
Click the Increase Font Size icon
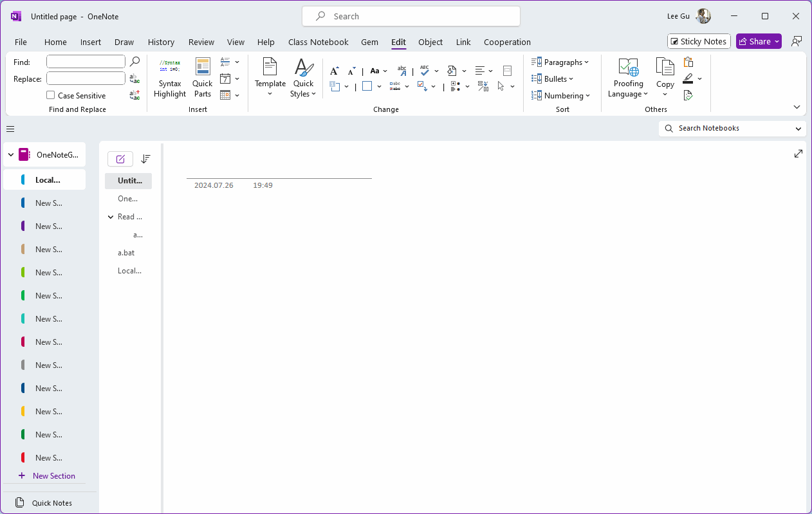334,69
